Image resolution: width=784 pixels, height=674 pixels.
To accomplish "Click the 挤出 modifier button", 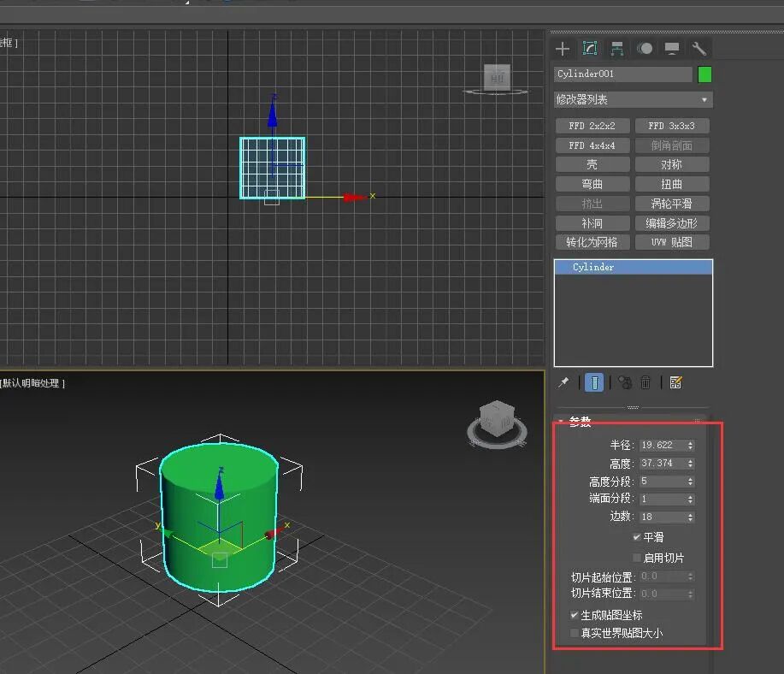I will tap(592, 204).
